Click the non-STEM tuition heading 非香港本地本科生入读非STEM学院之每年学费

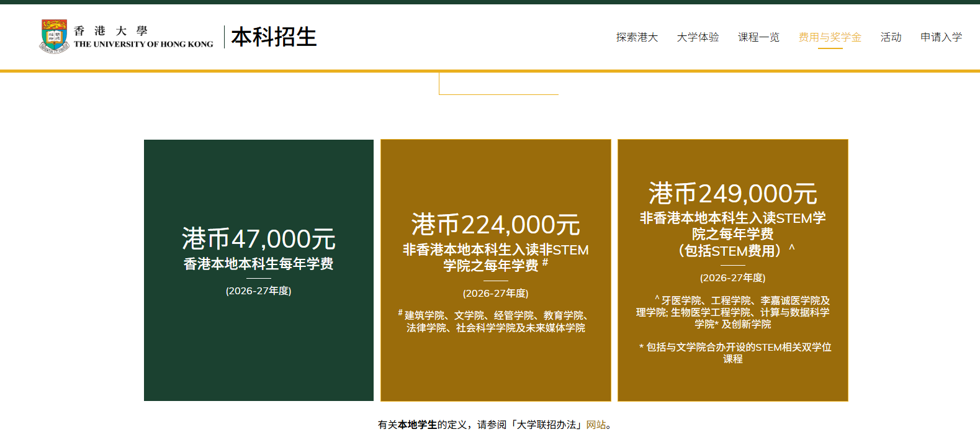point(495,258)
